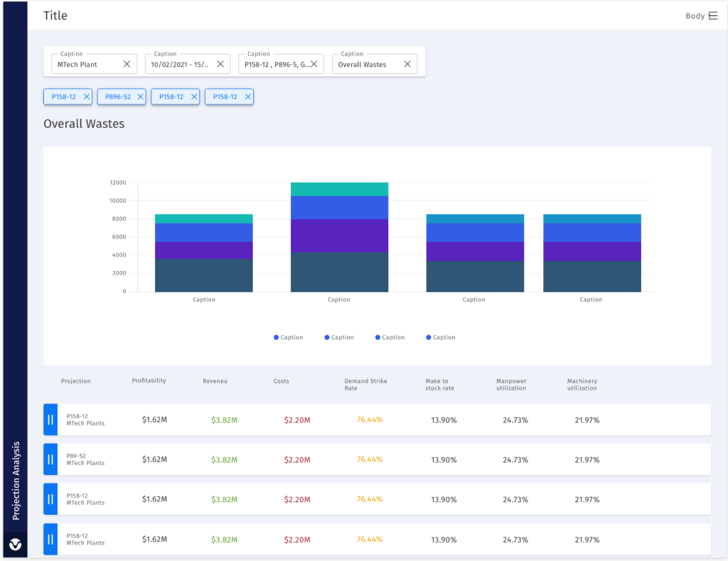Viewport: 728px width, 561px height.
Task: Click the Machinery utilization header
Action: [x=582, y=384]
